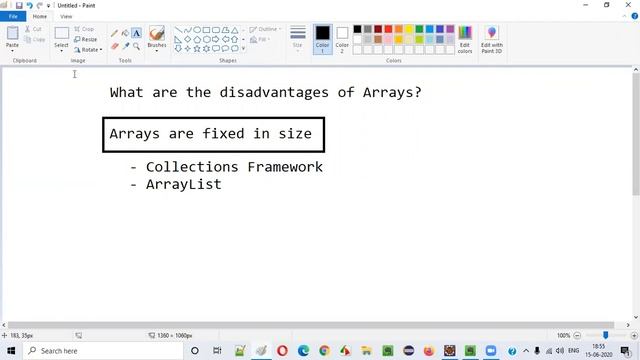The image size is (640, 360).
Task: Choose the Right triangle shape
Action: [178, 40]
